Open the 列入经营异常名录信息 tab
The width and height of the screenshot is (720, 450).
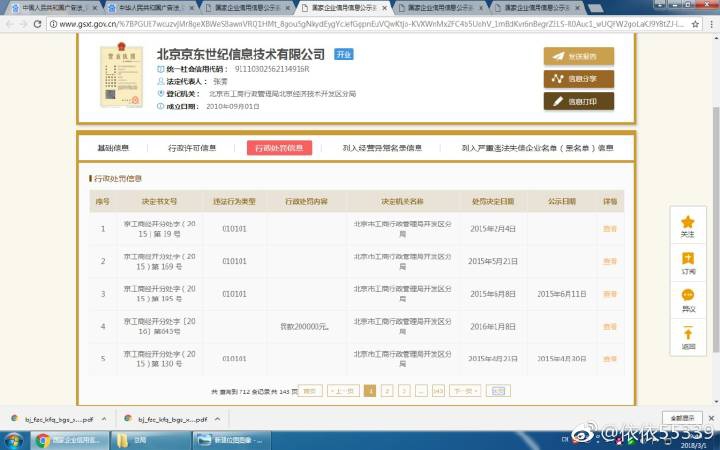382,148
